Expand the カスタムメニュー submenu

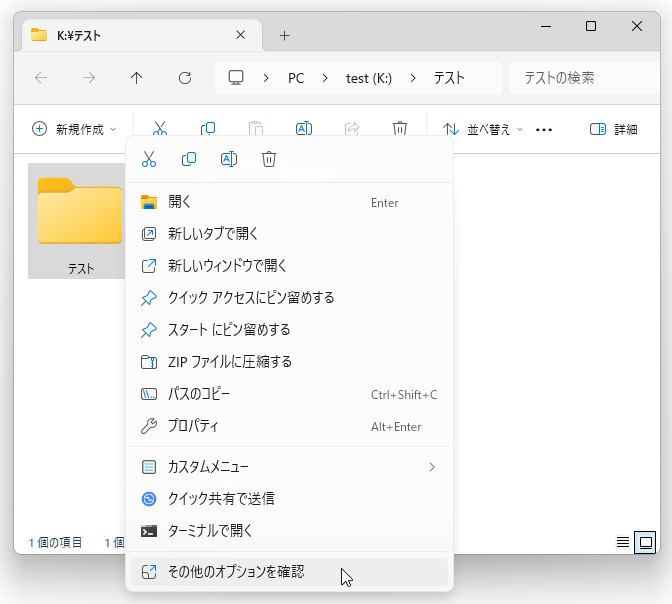coord(290,466)
